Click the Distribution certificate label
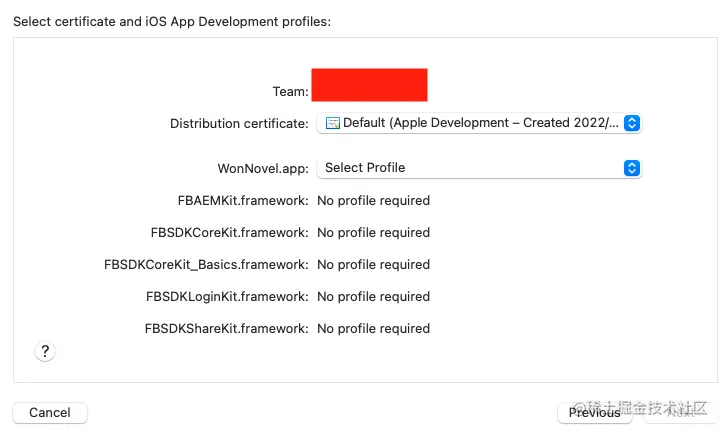Screen dimensions: 722x431 click(x=239, y=124)
